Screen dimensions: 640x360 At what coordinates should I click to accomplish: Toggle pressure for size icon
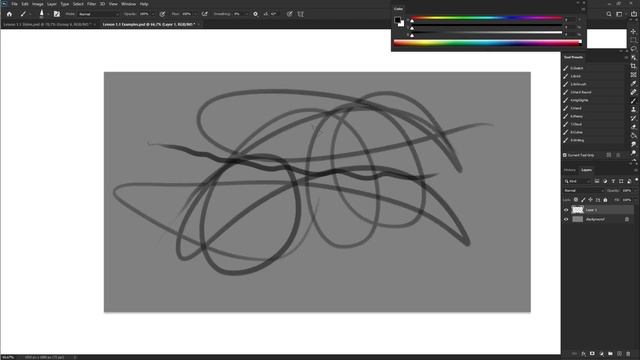point(289,14)
